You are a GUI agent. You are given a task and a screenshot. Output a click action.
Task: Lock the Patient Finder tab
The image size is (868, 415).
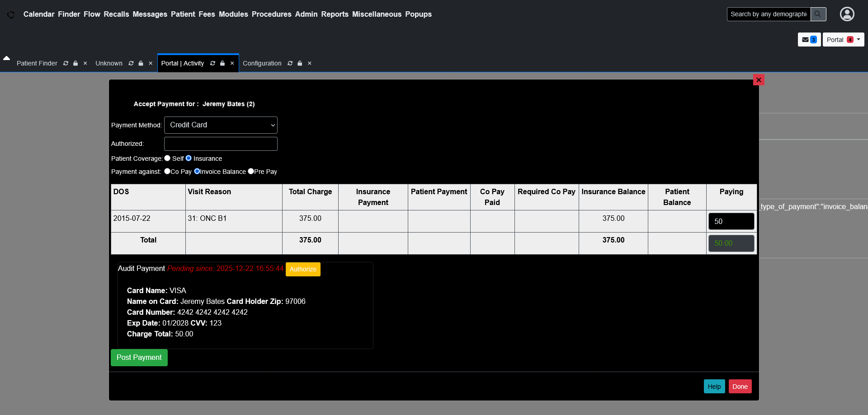pyautogui.click(x=75, y=63)
